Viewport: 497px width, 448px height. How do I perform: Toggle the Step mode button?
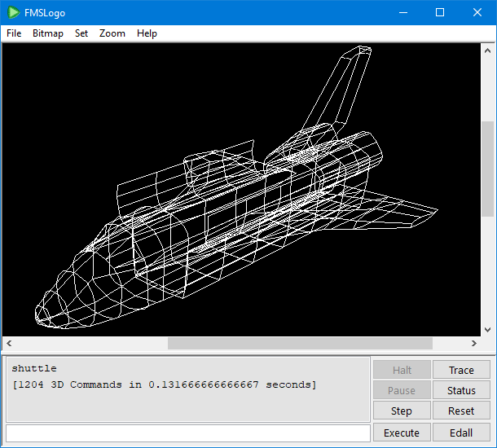402,411
